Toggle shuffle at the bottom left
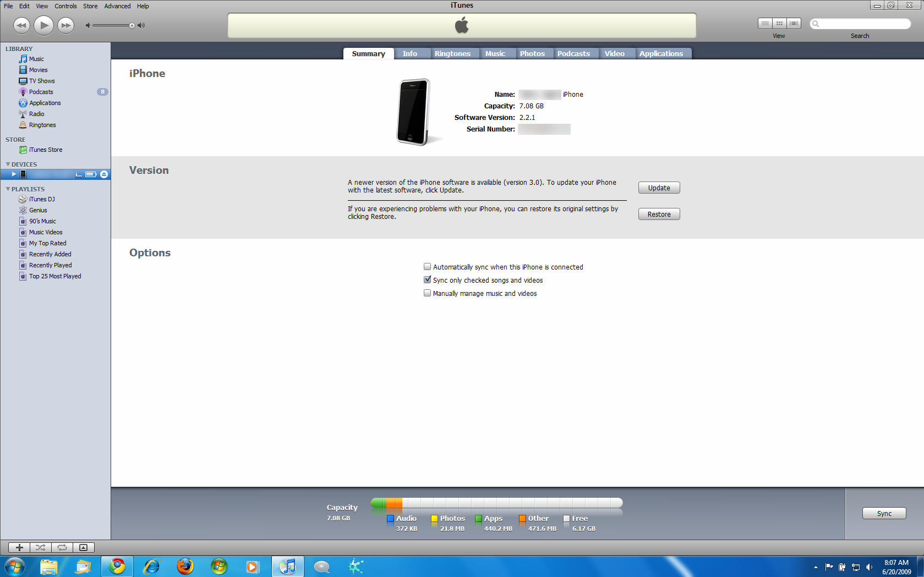This screenshot has width=924, height=577. 41,547
